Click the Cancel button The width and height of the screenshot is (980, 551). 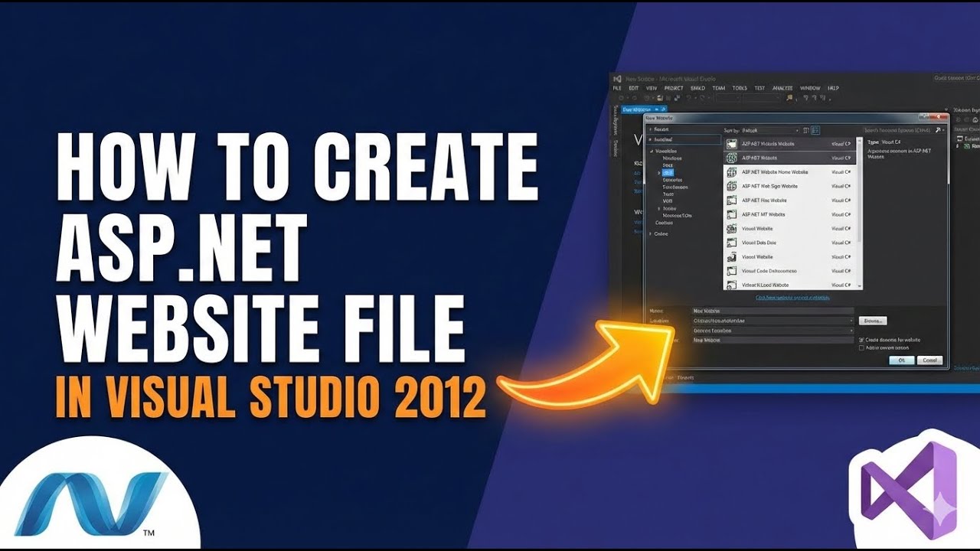pos(929,360)
